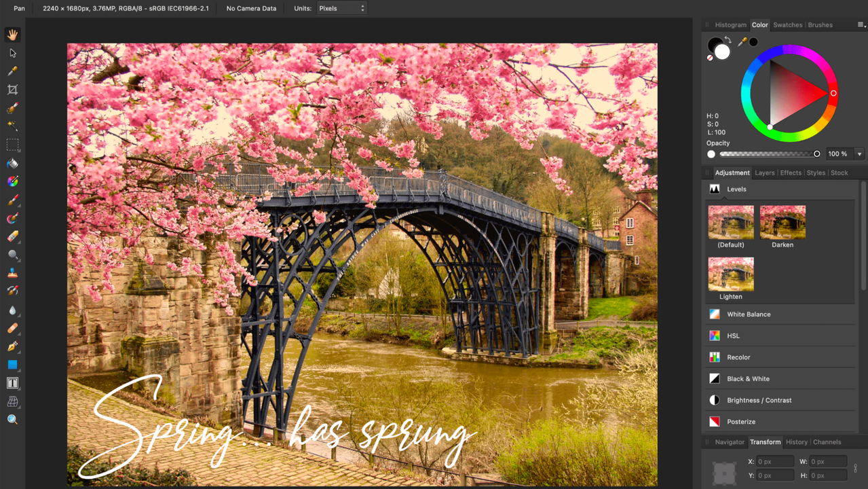Open the Units dropdown showing Pixels
This screenshot has height=489, width=868.
click(x=342, y=8)
